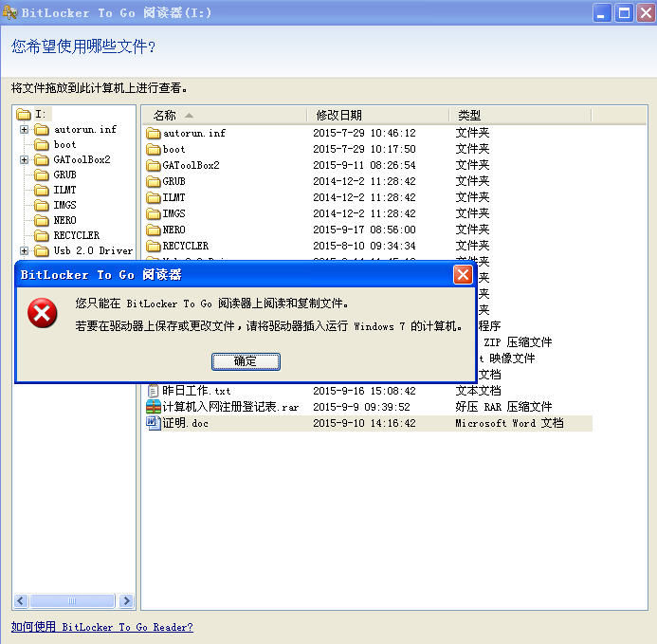Select NERO folder in the tree
657x644 pixels.
click(65, 220)
